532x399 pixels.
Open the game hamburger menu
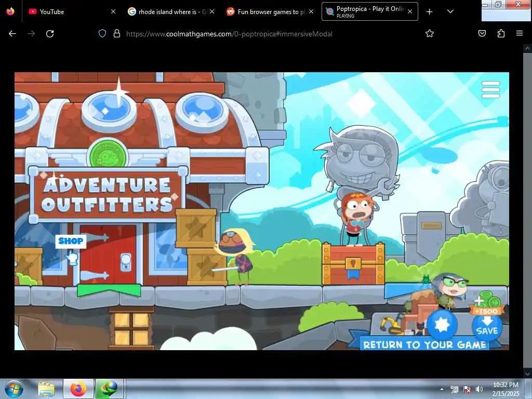[x=490, y=89]
